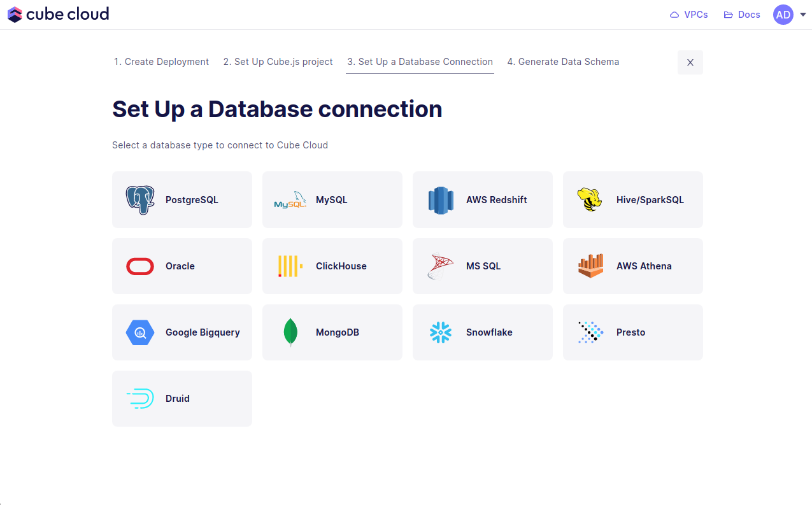Open the Docs link

(742, 15)
